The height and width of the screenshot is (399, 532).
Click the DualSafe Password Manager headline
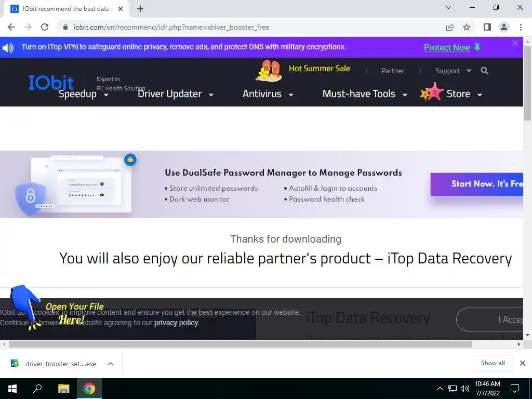[283, 172]
